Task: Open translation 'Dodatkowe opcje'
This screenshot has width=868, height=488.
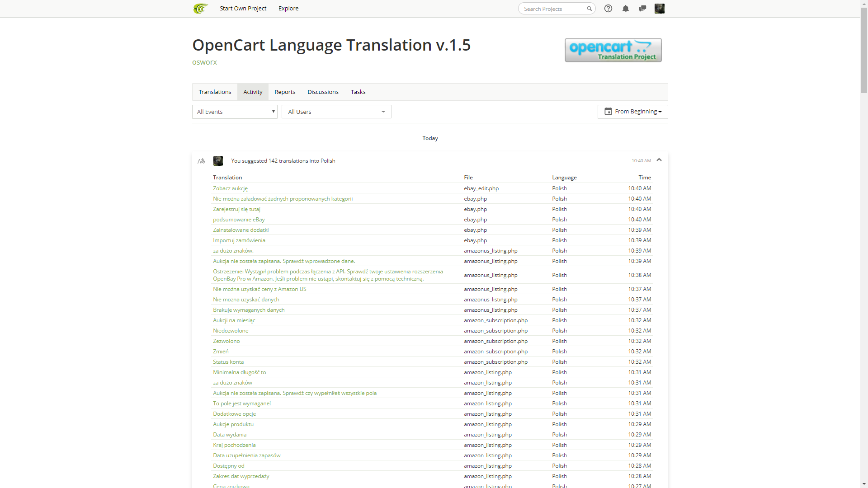Action: pyautogui.click(x=234, y=414)
